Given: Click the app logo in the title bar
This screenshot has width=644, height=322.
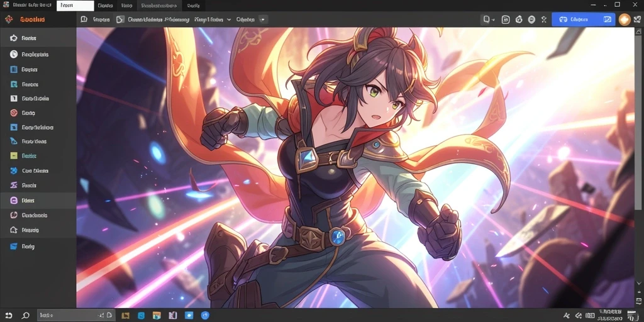Looking at the screenshot, I should coord(6,5).
